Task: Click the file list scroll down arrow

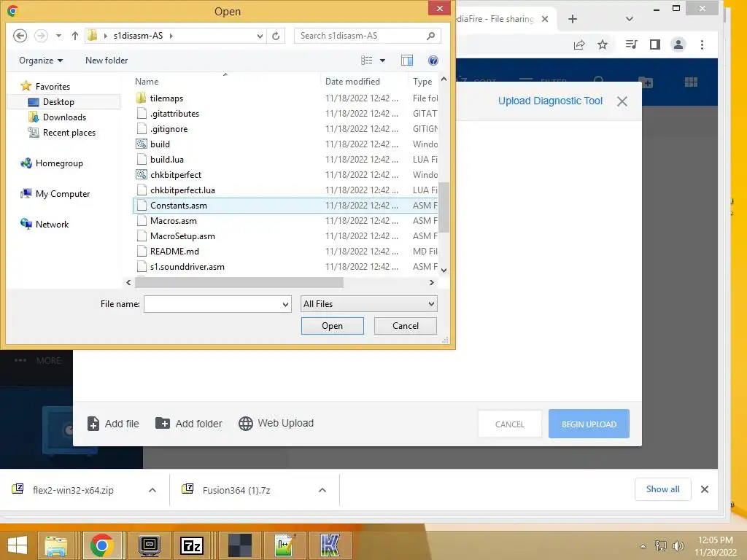Action: pyautogui.click(x=444, y=271)
